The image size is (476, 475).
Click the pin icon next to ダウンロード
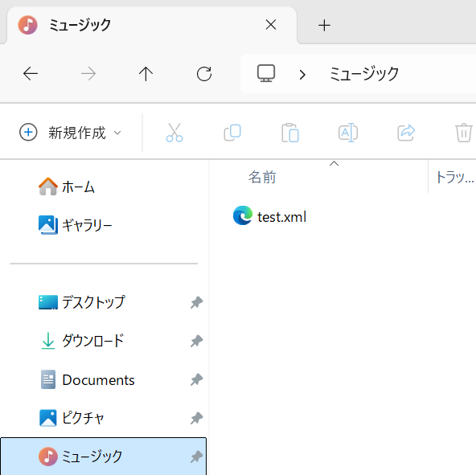click(196, 341)
